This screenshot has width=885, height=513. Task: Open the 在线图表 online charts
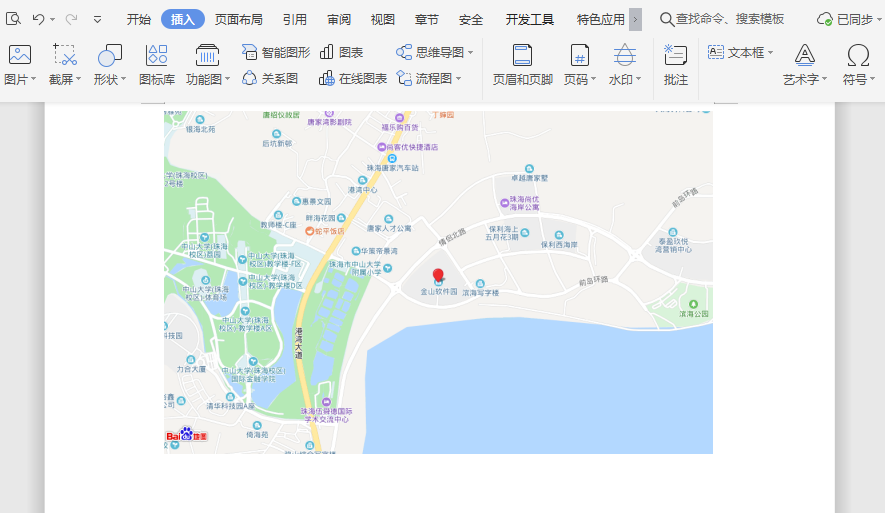353,78
